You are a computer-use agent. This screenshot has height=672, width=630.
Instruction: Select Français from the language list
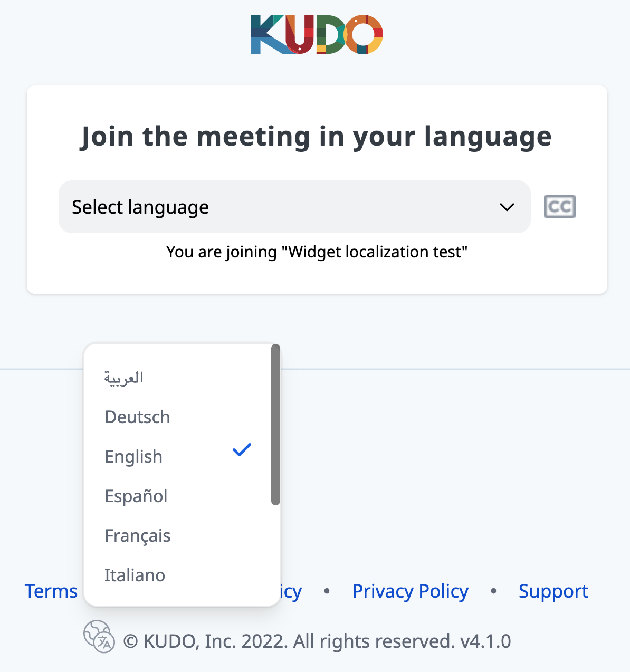pos(138,536)
